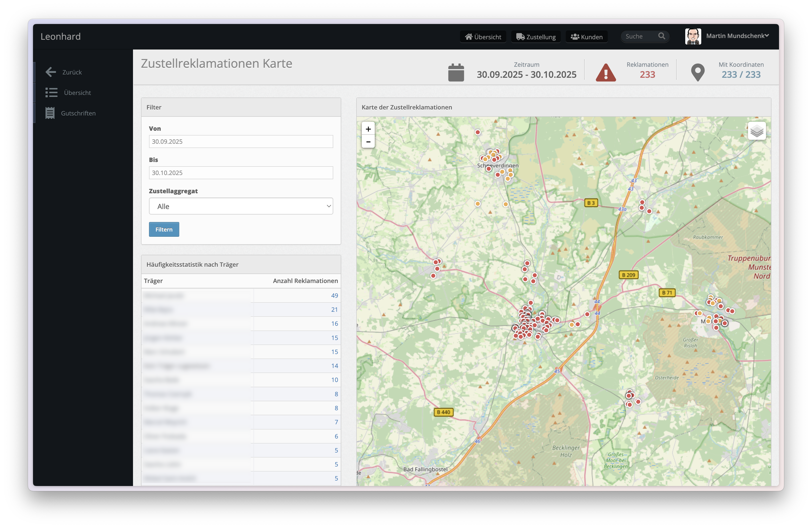Open the Zustellaggregat Alle dropdown

(240, 206)
